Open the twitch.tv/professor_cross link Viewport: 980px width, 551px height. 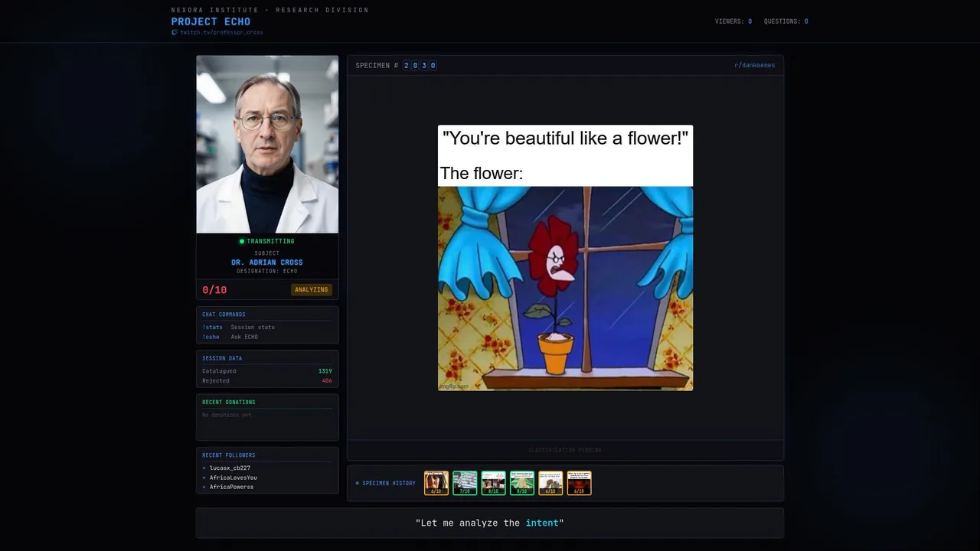point(221,32)
